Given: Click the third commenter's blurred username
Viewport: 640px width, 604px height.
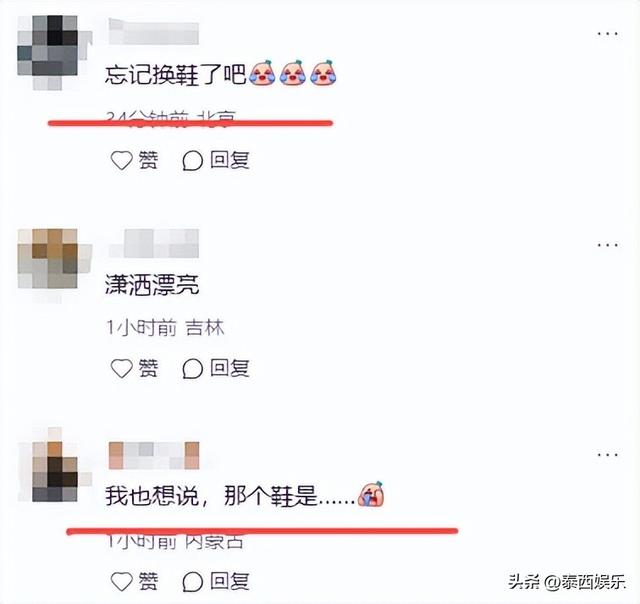Looking at the screenshot, I should 153,455.
